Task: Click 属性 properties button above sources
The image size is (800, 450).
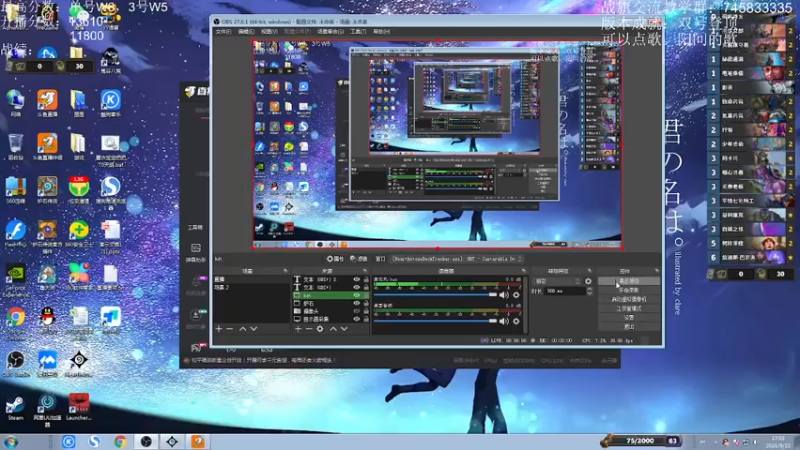Action: (335, 259)
